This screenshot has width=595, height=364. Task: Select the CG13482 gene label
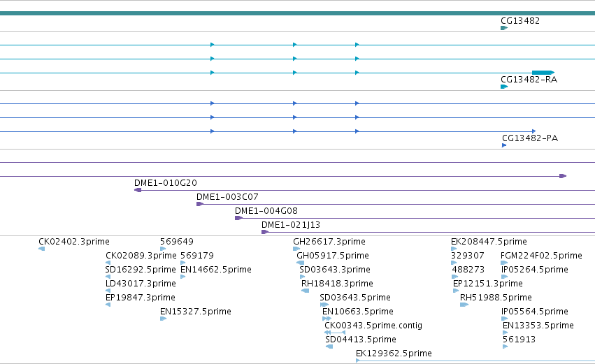click(520, 21)
